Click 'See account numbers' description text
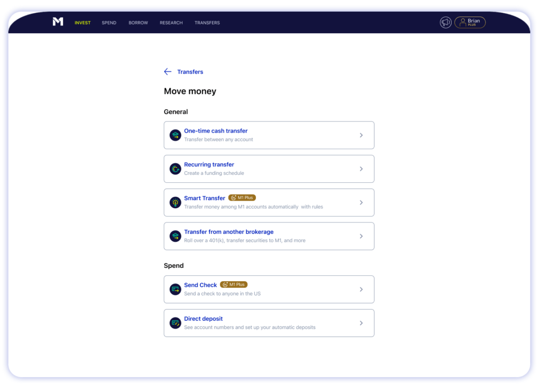The width and height of the screenshot is (548, 392). pyautogui.click(x=249, y=327)
